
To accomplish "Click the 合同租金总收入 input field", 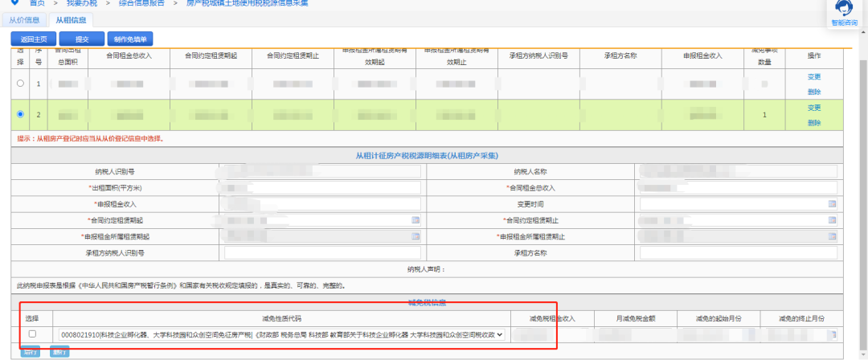I will point(739,188).
